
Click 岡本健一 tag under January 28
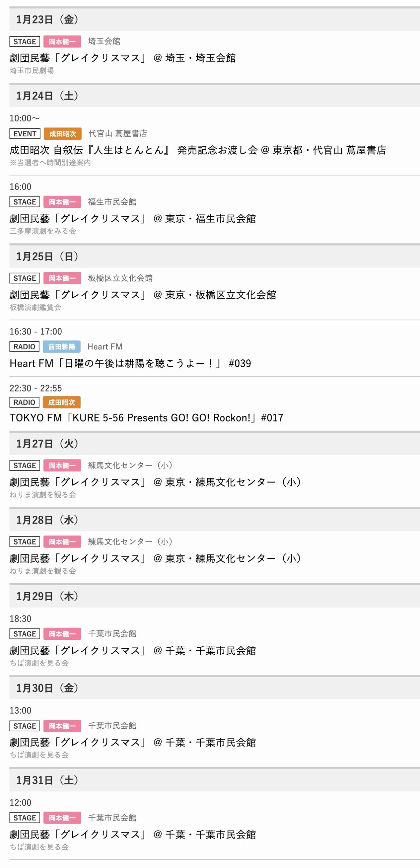(62, 542)
